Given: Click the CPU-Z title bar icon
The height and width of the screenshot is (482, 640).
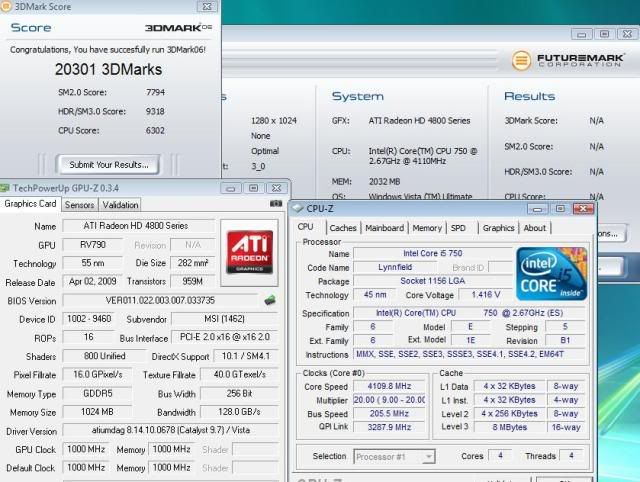Looking at the screenshot, I should [298, 209].
